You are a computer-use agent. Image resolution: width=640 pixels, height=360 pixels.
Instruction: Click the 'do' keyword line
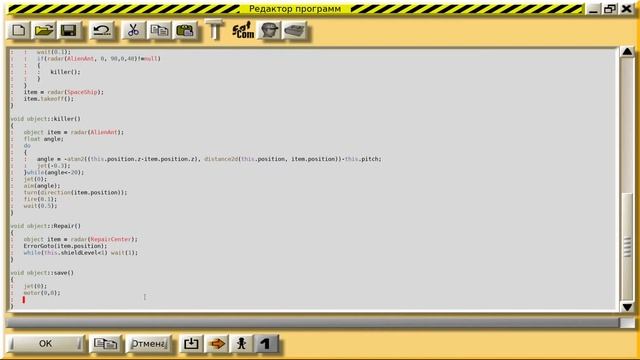point(27,146)
